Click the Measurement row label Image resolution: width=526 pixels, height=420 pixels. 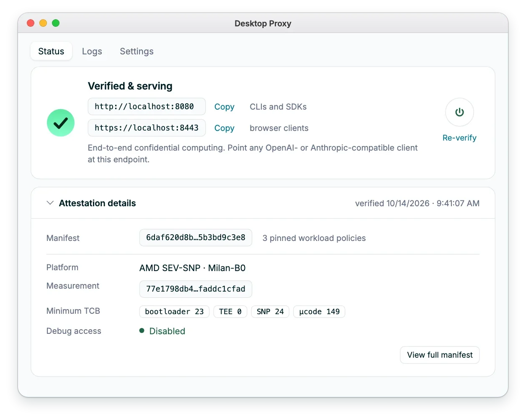(73, 286)
